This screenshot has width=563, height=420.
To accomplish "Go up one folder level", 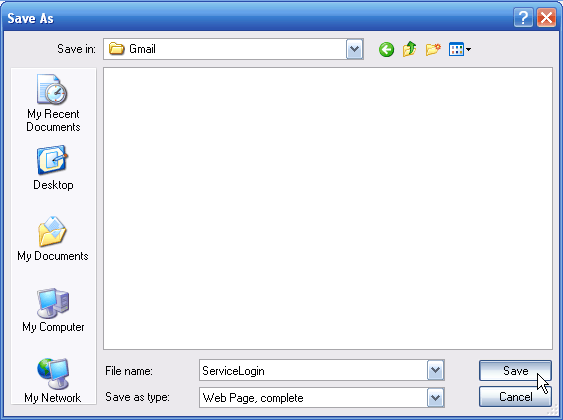I will point(409,49).
